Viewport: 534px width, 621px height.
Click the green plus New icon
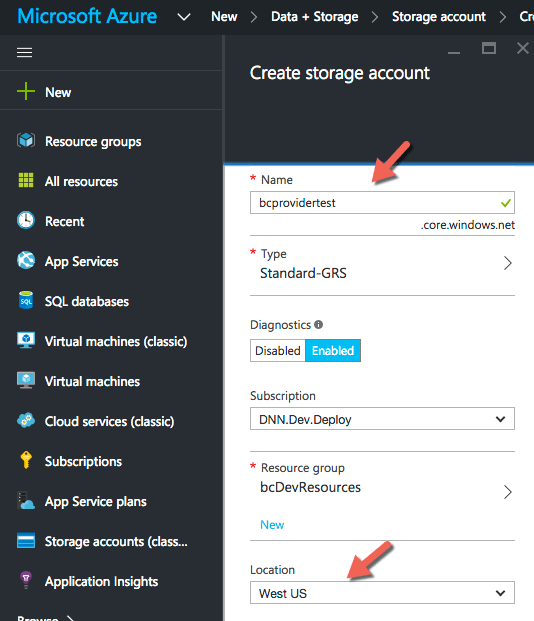26,91
